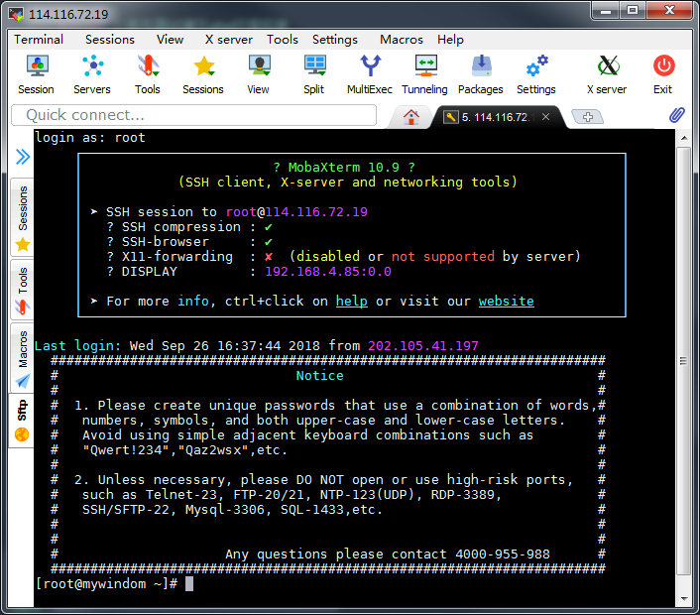Open the Sessions menu

[110, 40]
